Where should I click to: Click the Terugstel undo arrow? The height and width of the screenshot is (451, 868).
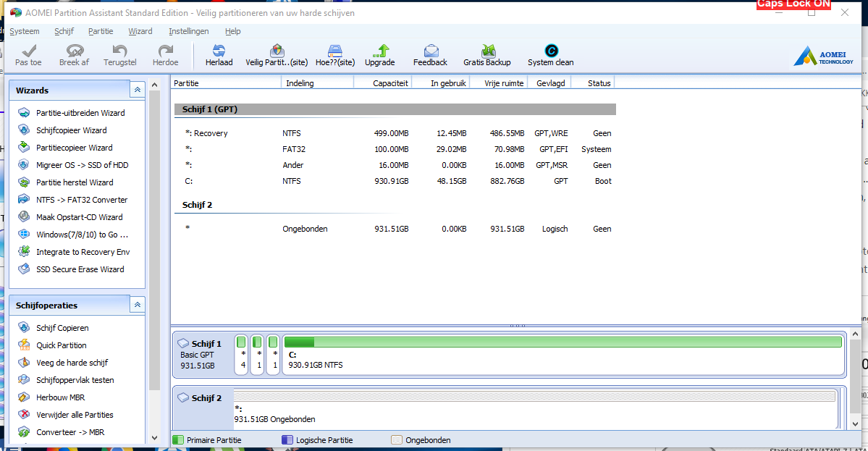(119, 51)
